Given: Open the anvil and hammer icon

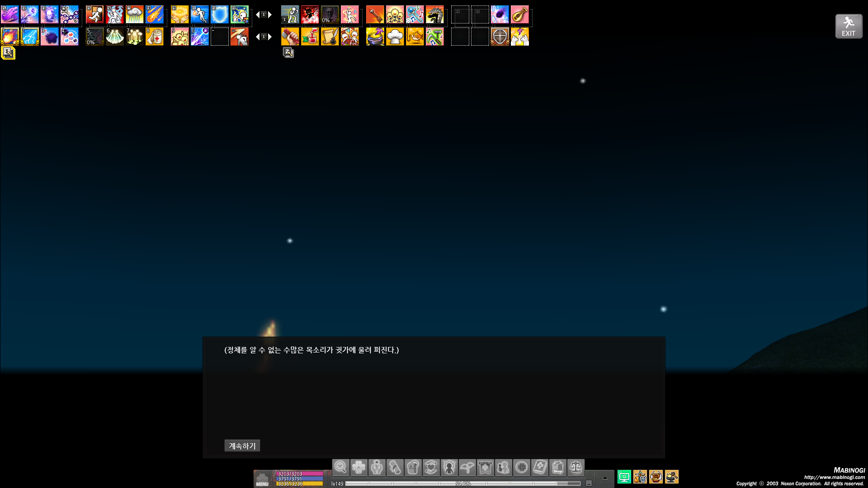Looking at the screenshot, I should click(x=672, y=477).
